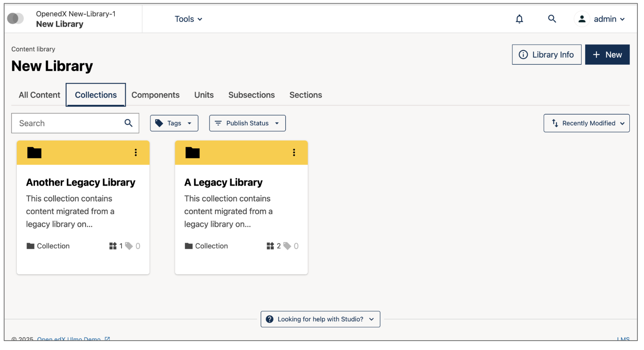The image size is (644, 350).
Task: Click the tags count icon on Another Legacy Library
Action: click(x=129, y=246)
